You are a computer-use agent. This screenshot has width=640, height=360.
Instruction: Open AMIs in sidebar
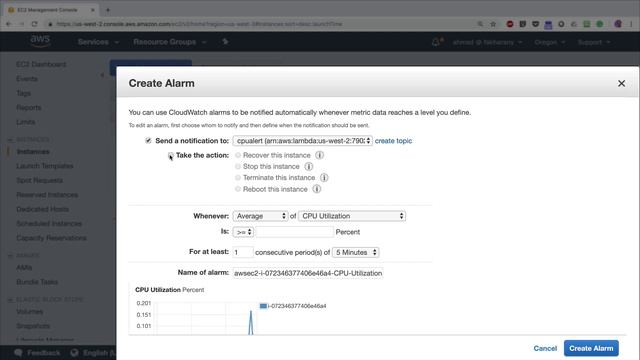click(24, 268)
